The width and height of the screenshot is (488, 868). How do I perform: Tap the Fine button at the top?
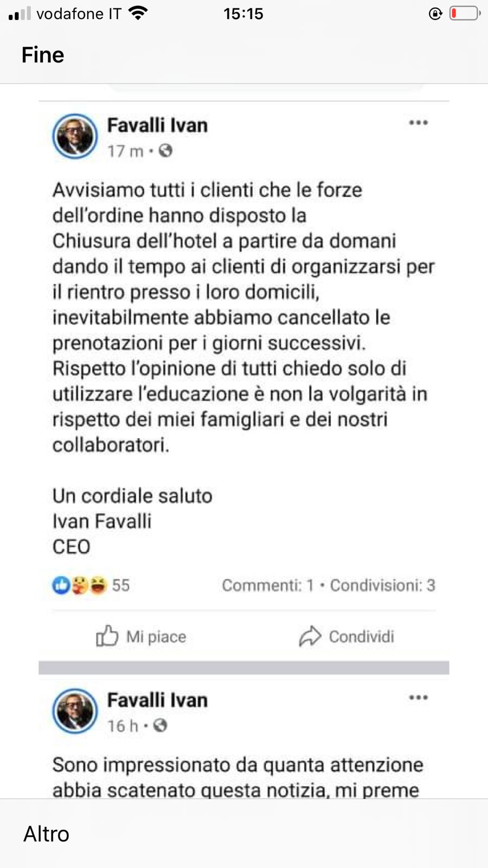click(x=43, y=55)
